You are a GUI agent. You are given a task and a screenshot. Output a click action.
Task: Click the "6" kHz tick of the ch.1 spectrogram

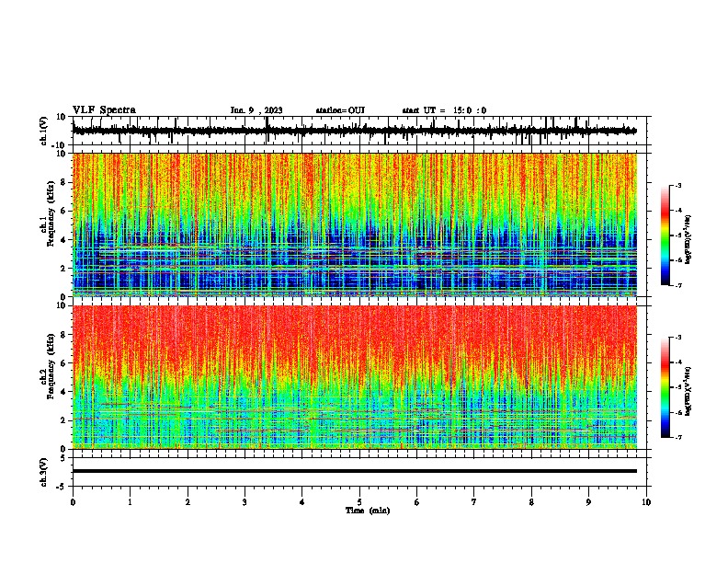click(63, 211)
